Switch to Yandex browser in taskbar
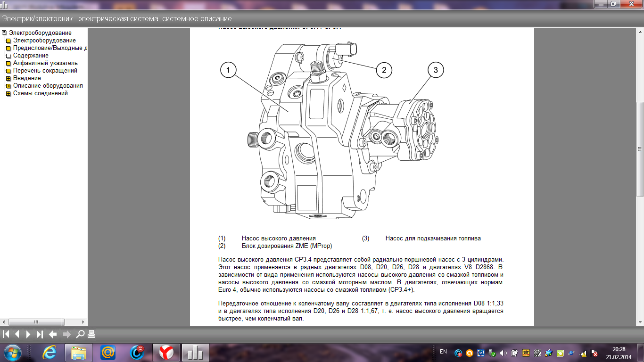The width and height of the screenshot is (644, 362). [166, 352]
